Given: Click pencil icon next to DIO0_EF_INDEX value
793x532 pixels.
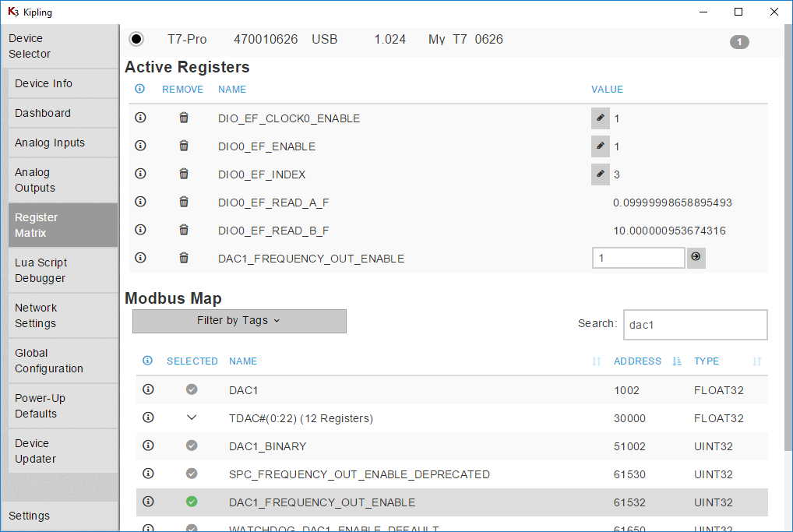Looking at the screenshot, I should tap(600, 174).
